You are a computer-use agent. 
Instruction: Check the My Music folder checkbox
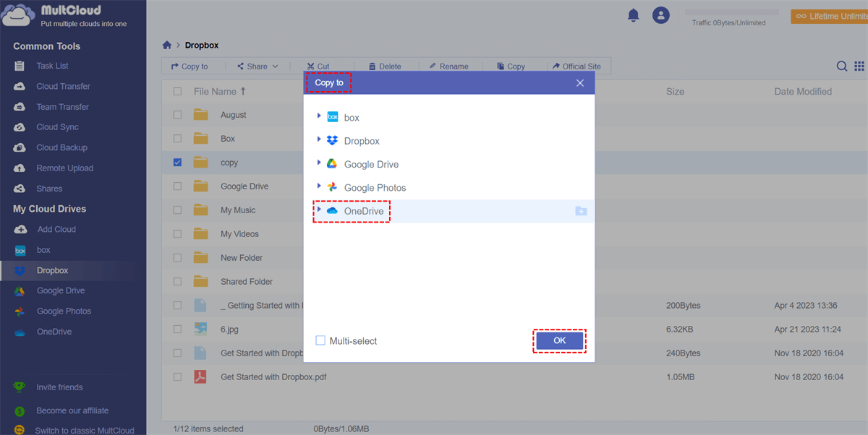point(177,210)
